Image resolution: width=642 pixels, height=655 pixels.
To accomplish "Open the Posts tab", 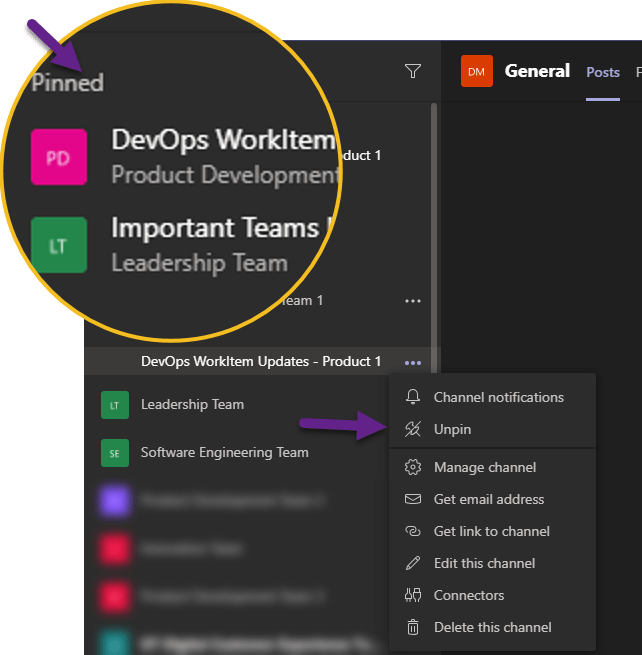I will click(x=602, y=72).
